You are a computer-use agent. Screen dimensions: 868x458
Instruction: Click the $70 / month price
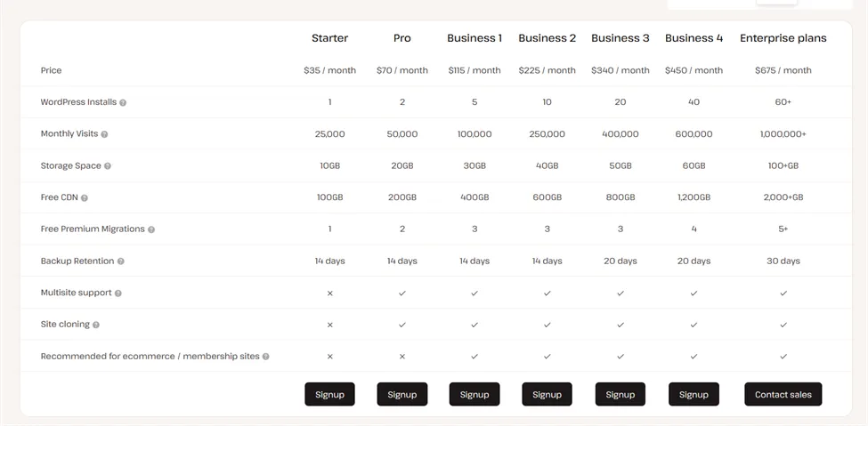[402, 70]
